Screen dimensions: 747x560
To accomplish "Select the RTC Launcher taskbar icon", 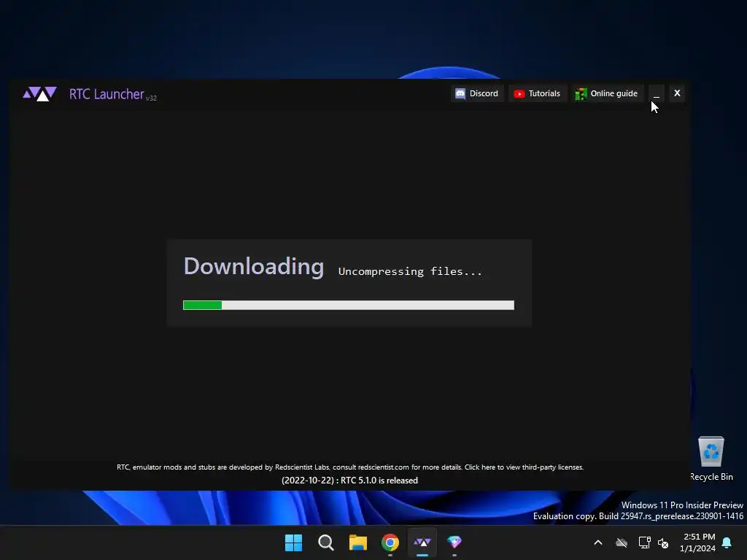I will coord(422,542).
